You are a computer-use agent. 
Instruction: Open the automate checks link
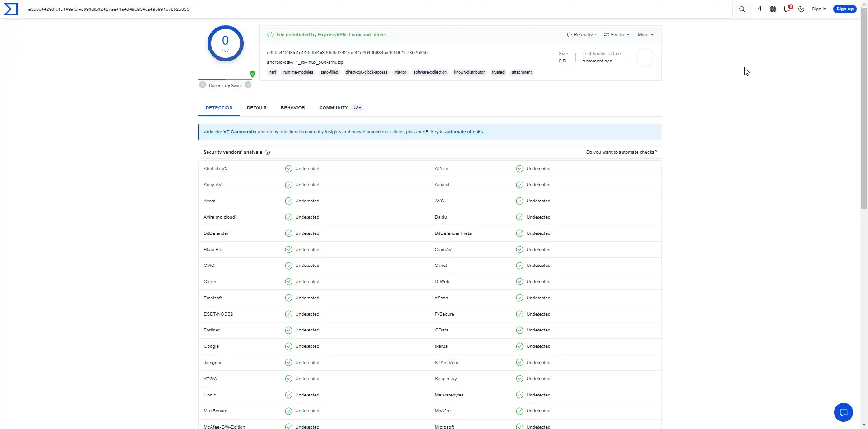[464, 132]
